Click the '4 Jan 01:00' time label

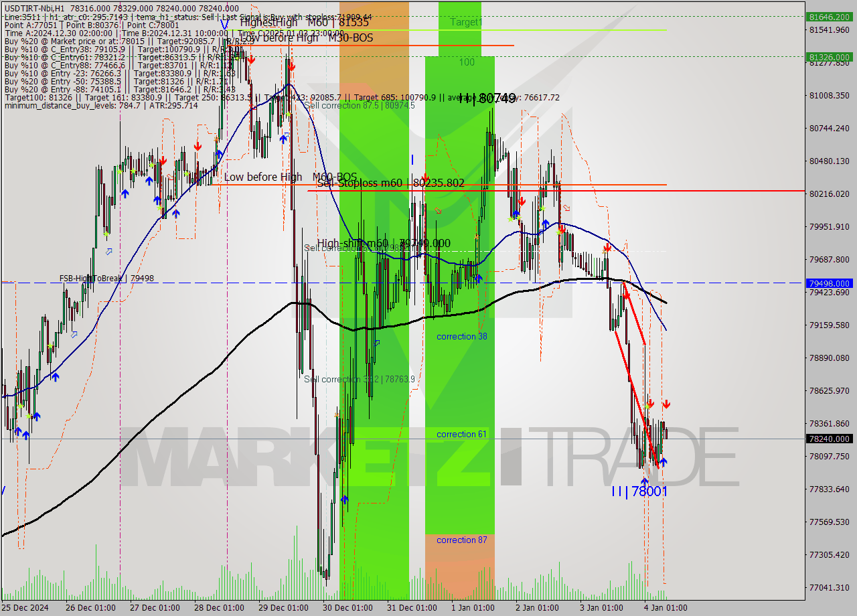pyautogui.click(x=666, y=608)
